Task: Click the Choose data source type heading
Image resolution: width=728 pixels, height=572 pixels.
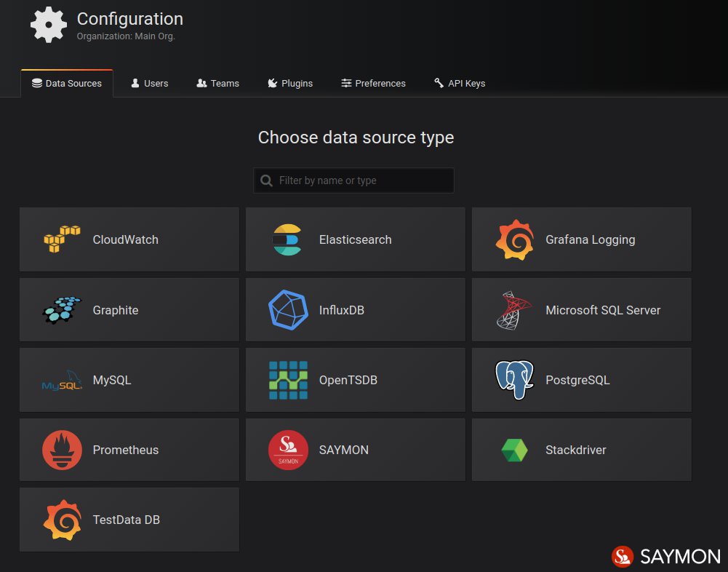Action: tap(356, 138)
